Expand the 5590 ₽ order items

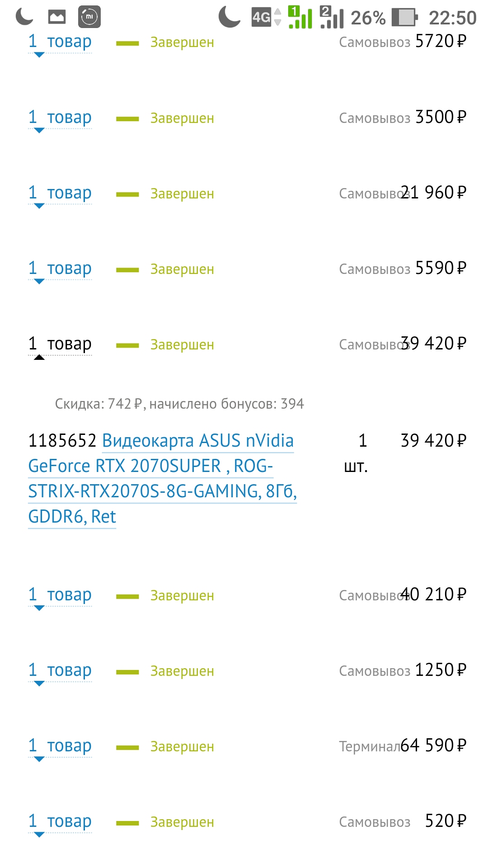(x=60, y=269)
